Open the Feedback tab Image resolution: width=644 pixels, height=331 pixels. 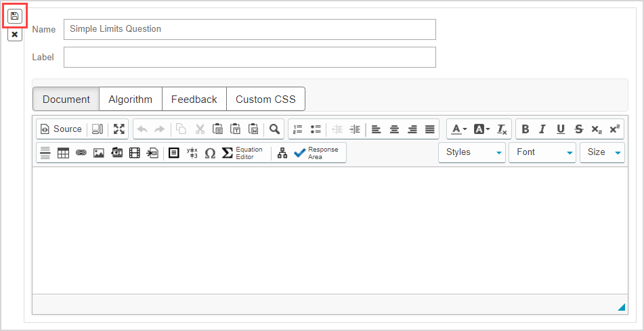click(x=194, y=99)
